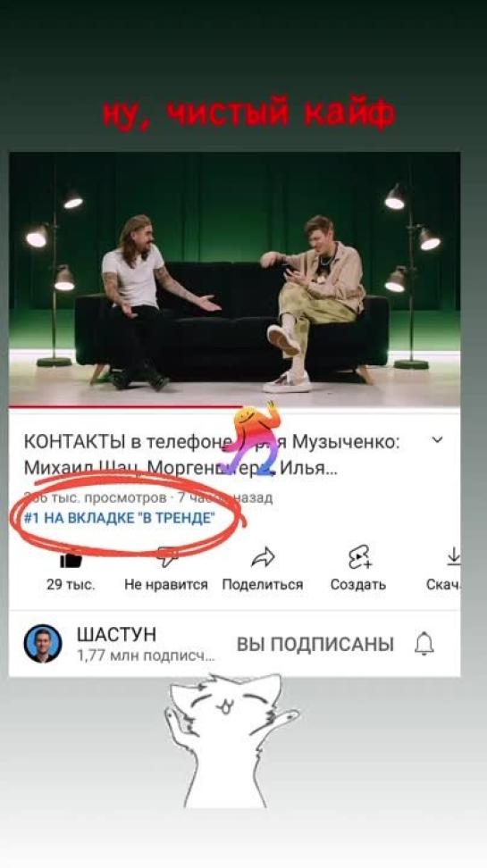This screenshot has width=487, height=868.
Task: Tap the thumbs-up like icon
Action: tap(71, 560)
